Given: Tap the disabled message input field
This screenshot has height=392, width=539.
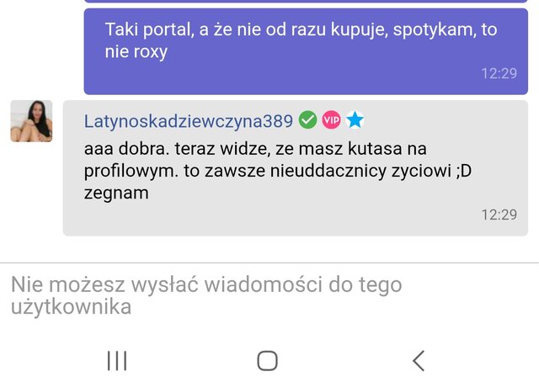Looking at the screenshot, I should pos(269,295).
